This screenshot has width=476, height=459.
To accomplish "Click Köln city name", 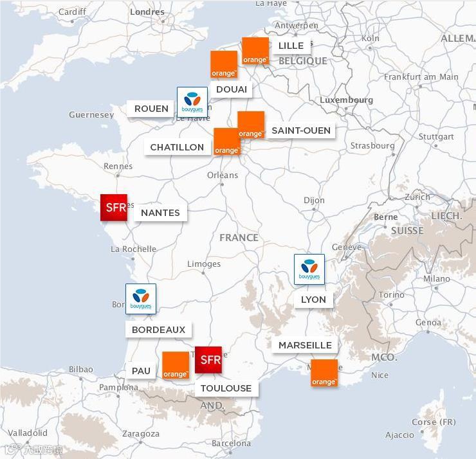I will 371,38.
